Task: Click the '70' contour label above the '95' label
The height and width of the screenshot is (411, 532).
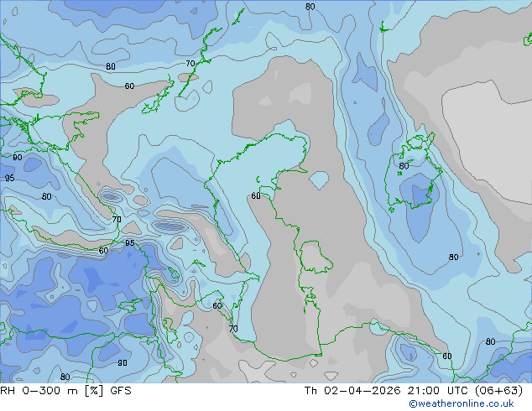Action: (117, 220)
